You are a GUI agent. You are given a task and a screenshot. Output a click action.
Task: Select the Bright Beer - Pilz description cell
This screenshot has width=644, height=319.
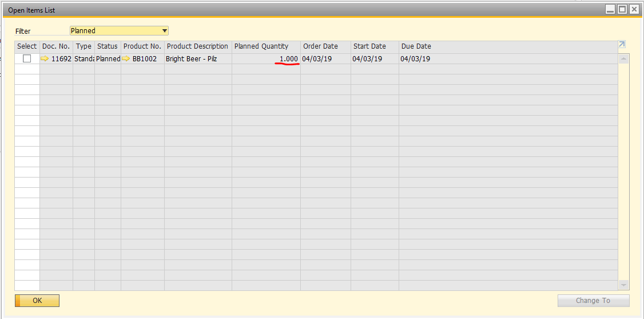click(x=198, y=59)
